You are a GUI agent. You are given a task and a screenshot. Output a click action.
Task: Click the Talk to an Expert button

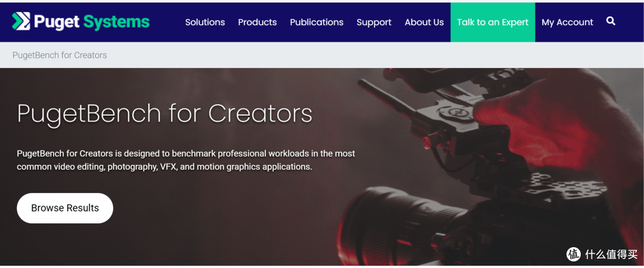(493, 22)
